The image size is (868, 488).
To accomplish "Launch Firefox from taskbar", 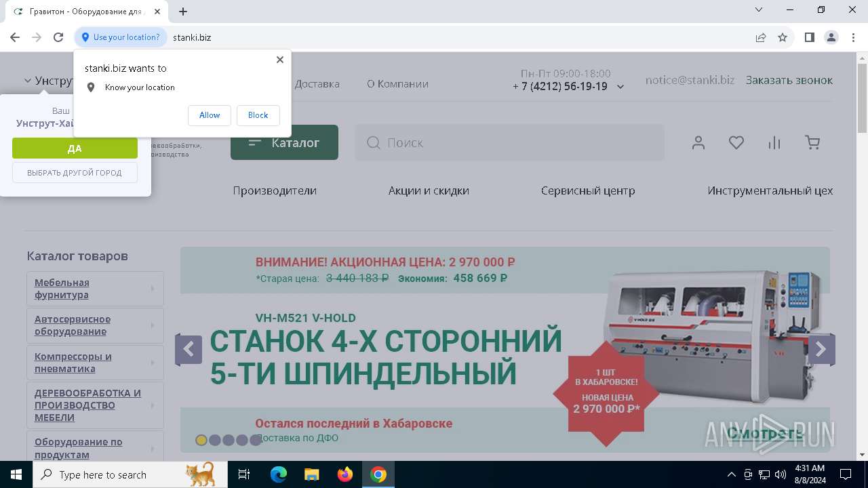I will tap(345, 474).
